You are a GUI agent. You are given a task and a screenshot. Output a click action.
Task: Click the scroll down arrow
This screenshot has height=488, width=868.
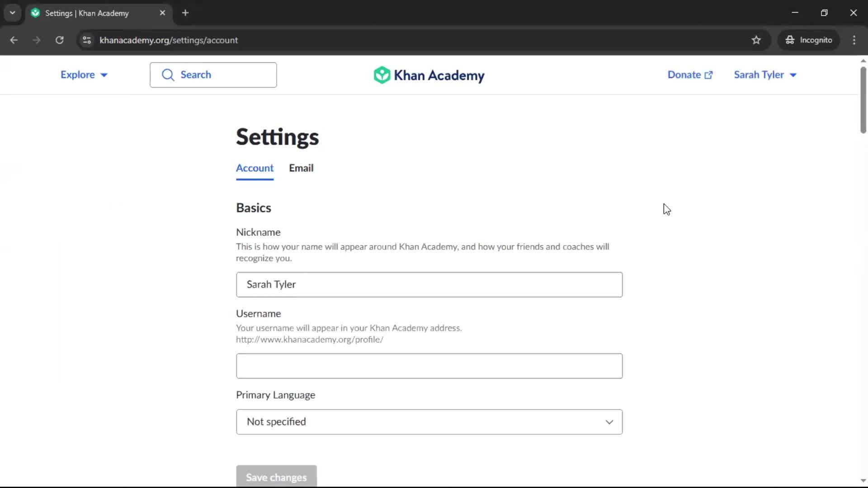click(x=863, y=481)
